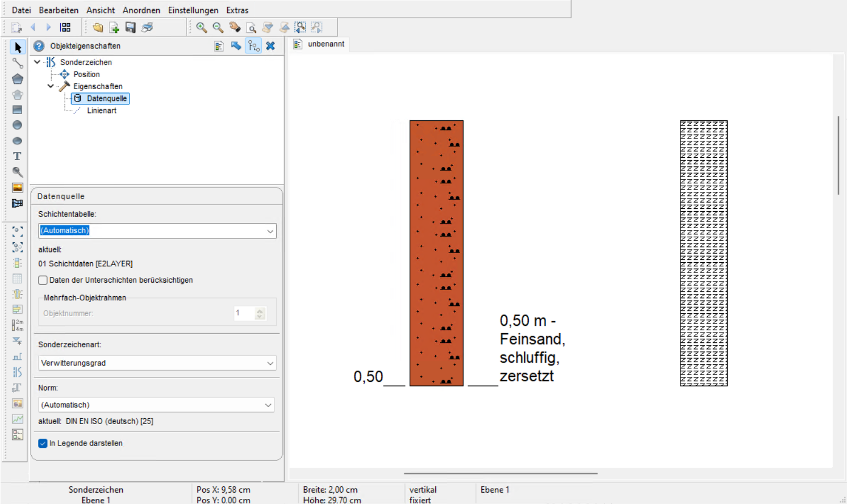Select the polygon shape tool
The height and width of the screenshot is (504, 847).
pos(18,79)
